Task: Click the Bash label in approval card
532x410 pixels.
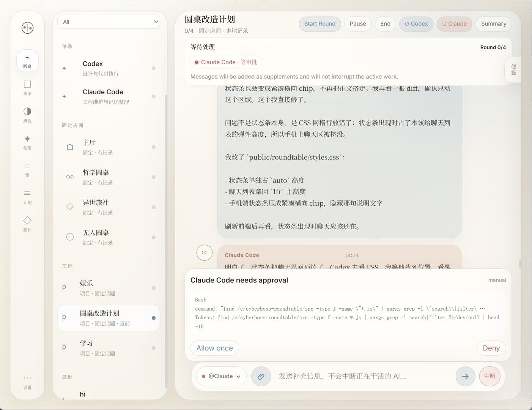Action: click(201, 300)
